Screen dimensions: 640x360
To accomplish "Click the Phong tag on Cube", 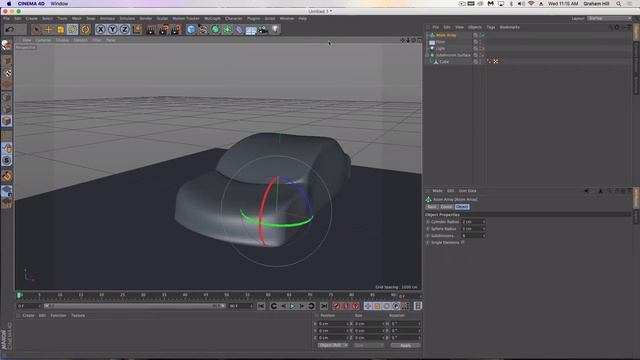I will (489, 62).
